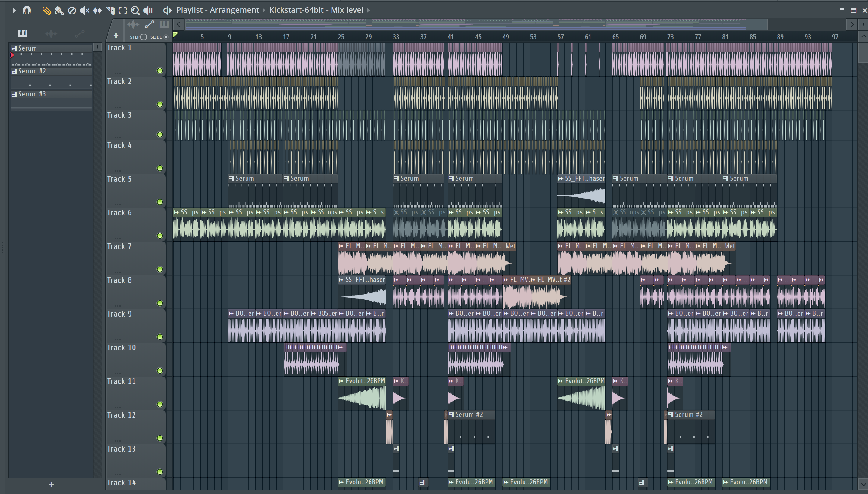Open first Serum clip menu on Track 5
Screen dimensions: 868x494
tap(231, 178)
